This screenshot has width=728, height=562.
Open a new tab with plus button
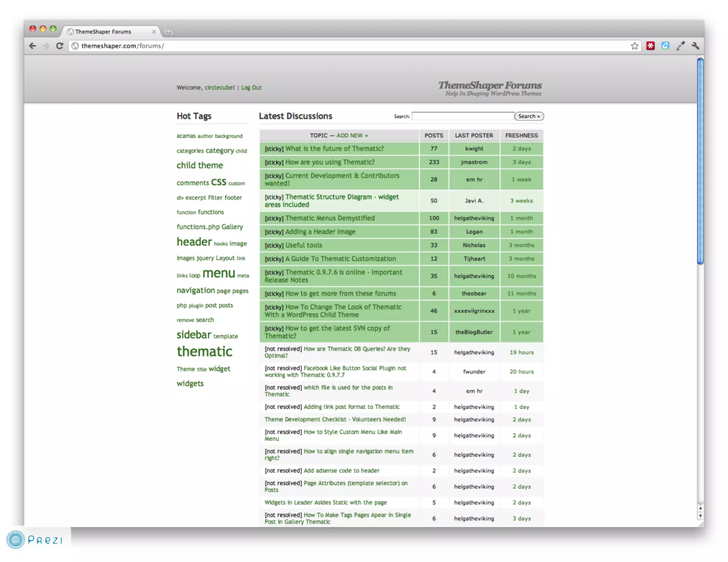[x=168, y=32]
